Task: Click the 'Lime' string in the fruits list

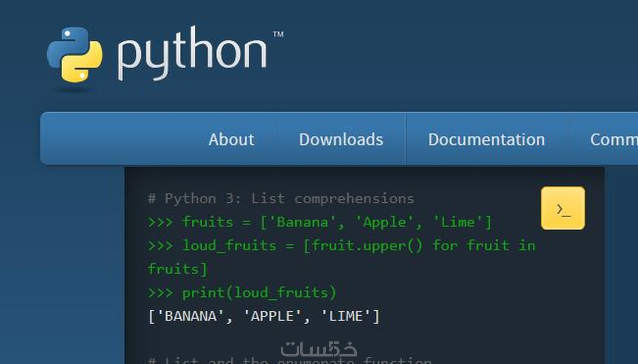Action: coord(458,222)
